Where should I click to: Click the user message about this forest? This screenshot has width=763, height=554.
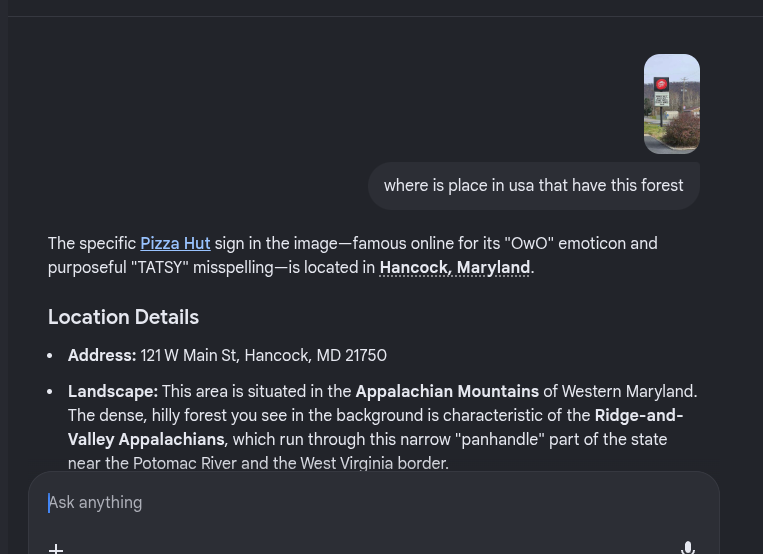pyautogui.click(x=533, y=186)
